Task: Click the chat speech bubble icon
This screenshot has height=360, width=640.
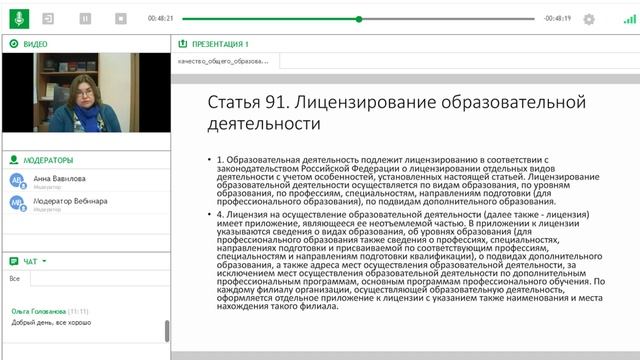Action: (x=14, y=261)
